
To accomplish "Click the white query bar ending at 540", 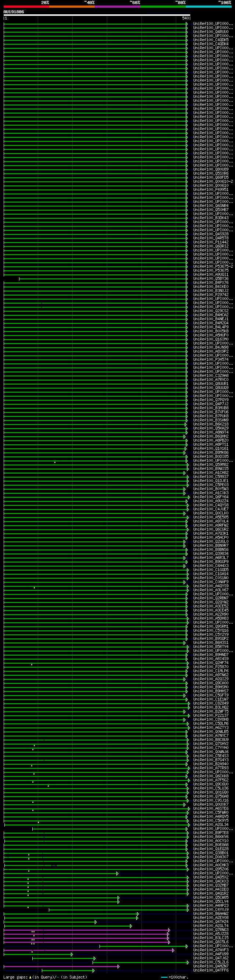I will tap(97, 15).
